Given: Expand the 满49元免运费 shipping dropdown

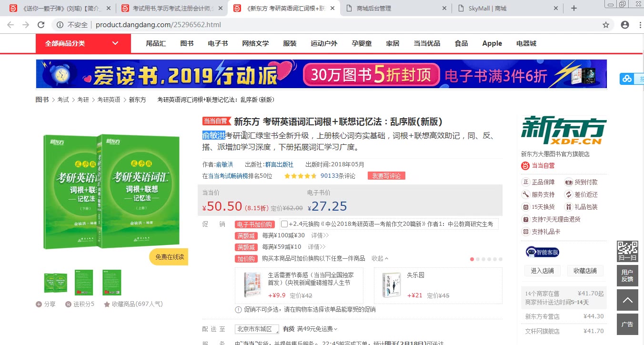Looking at the screenshot, I should point(317,329).
